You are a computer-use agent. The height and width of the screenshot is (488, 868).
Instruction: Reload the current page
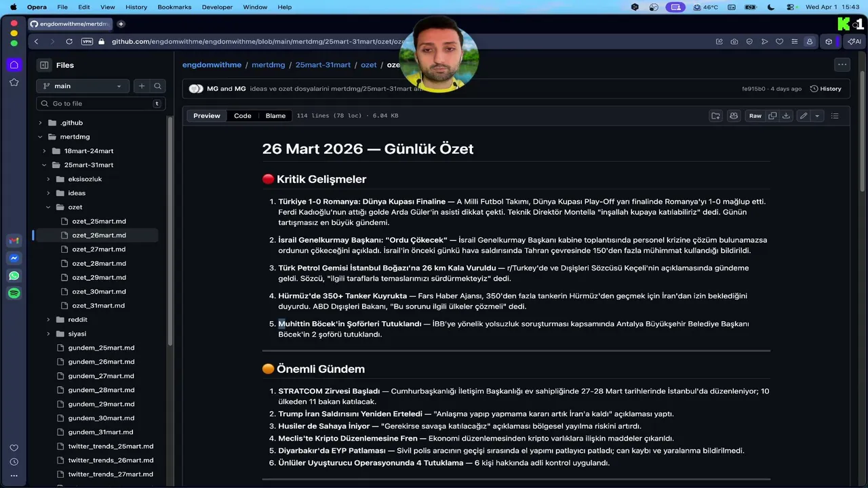(x=69, y=41)
